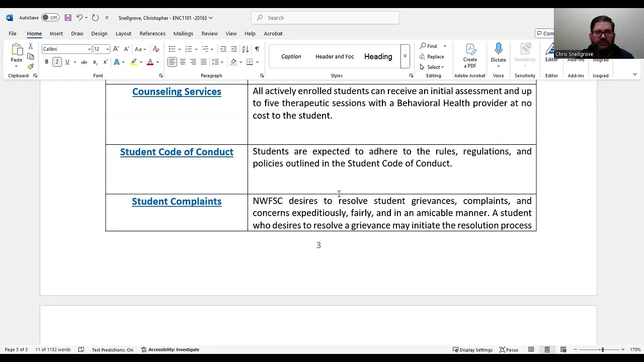Cut selection with scissors icon

point(31,46)
